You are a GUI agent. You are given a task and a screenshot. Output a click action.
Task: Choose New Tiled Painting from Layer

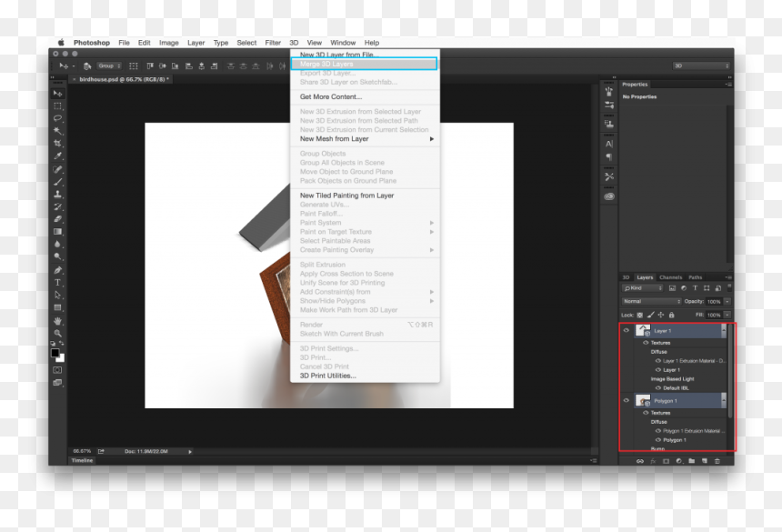[x=365, y=196]
